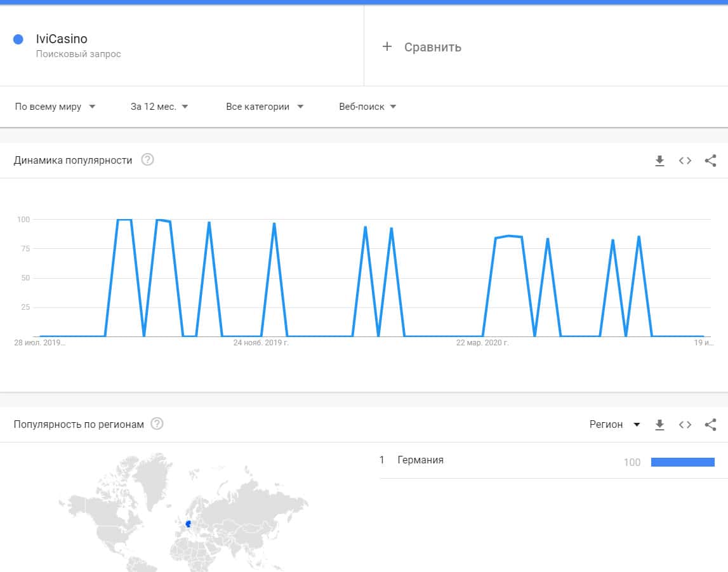The height and width of the screenshot is (572, 728).
Task: Open the По всему миру location dropdown
Action: [x=55, y=107]
